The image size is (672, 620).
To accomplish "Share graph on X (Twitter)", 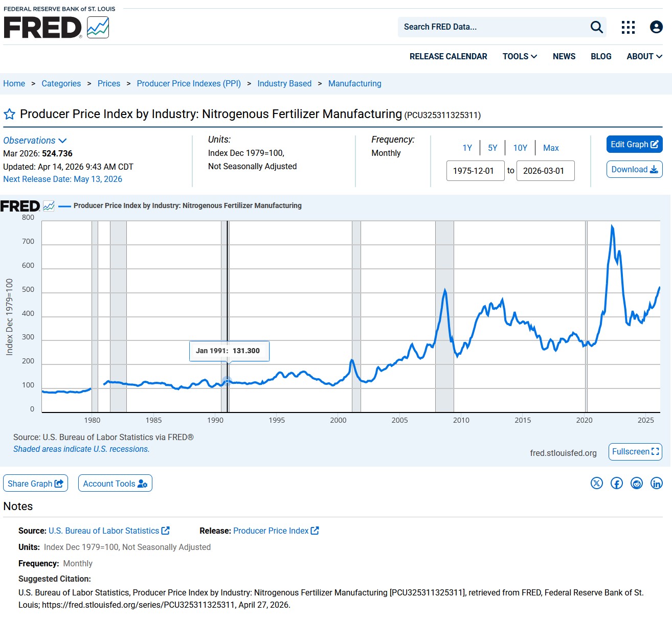I will pyautogui.click(x=597, y=483).
